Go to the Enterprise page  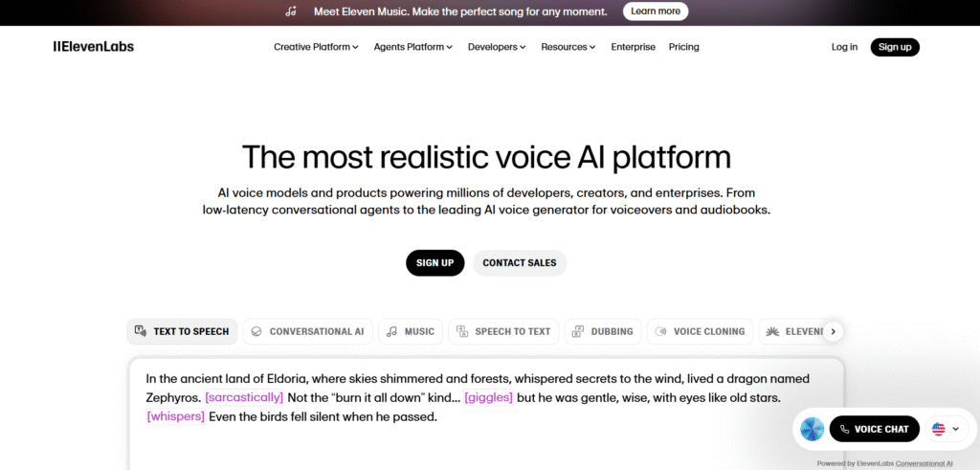(x=633, y=47)
